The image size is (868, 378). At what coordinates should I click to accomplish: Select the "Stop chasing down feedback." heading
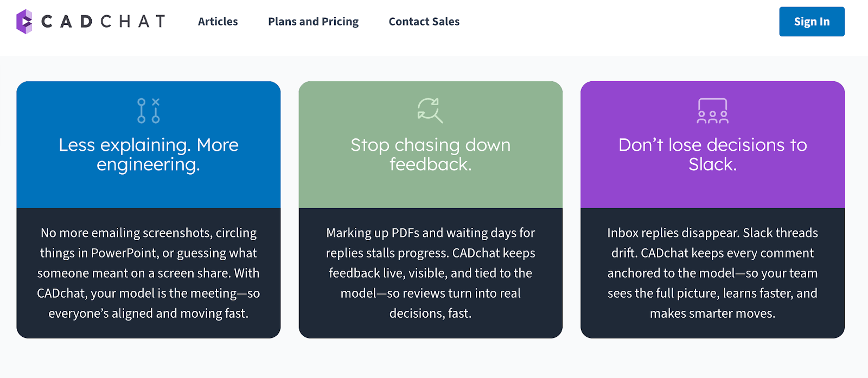[430, 155]
